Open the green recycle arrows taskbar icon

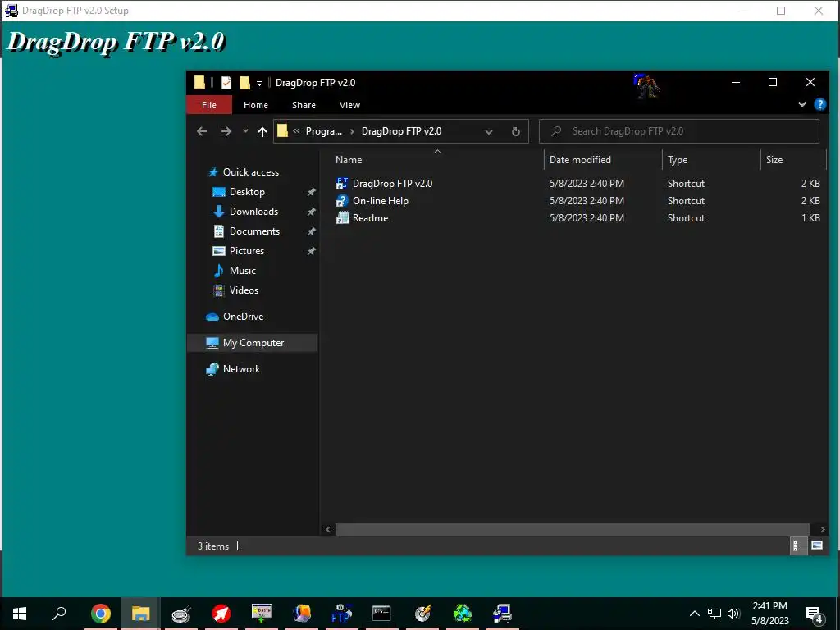(x=463, y=614)
